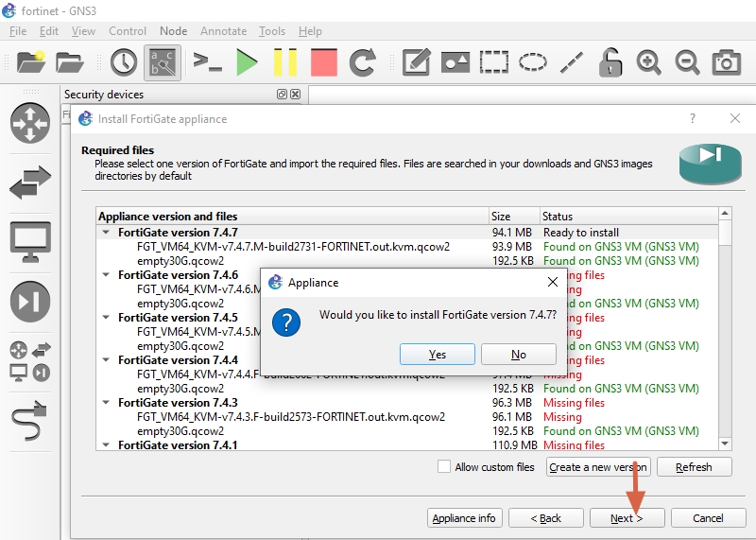Toggle the lock items padlock icon
Screen dimensions: 756x540
610,62
